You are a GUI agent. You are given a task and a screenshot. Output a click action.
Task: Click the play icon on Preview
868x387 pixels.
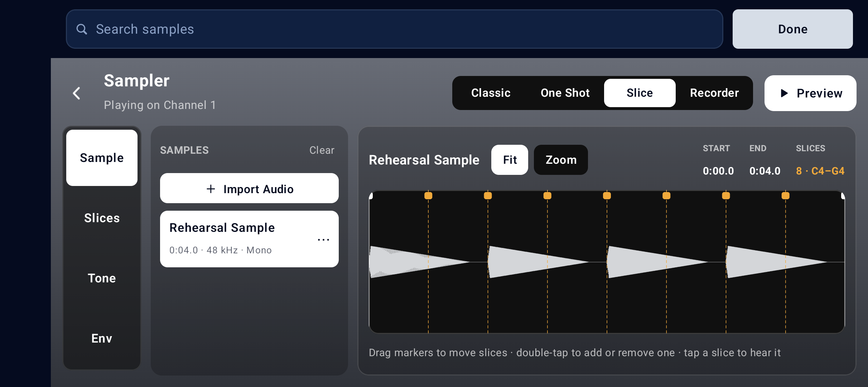click(x=784, y=93)
